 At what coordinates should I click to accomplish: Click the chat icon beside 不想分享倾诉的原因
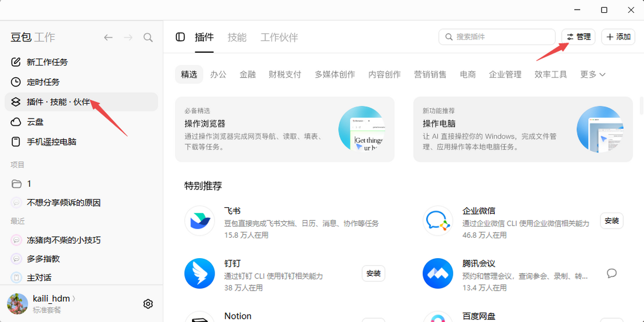coord(16,203)
